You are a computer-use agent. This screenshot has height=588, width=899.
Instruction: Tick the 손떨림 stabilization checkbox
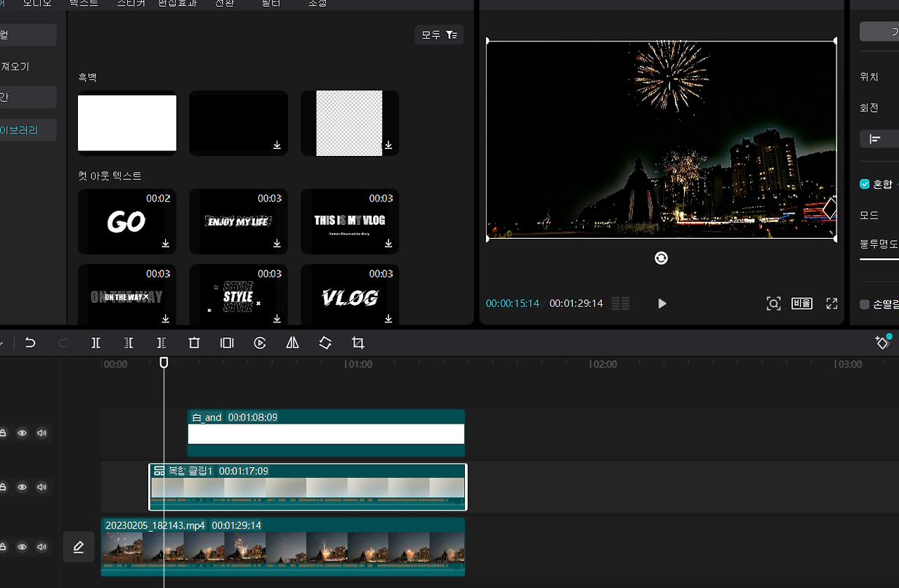pos(865,304)
